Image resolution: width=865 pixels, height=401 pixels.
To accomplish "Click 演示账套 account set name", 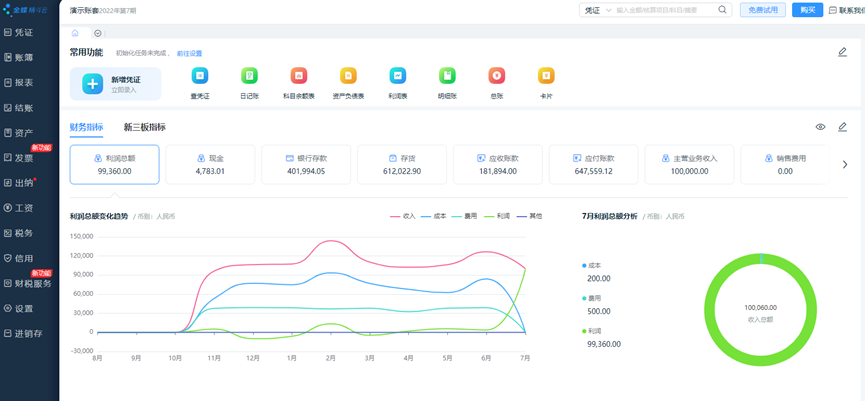I will 84,10.
